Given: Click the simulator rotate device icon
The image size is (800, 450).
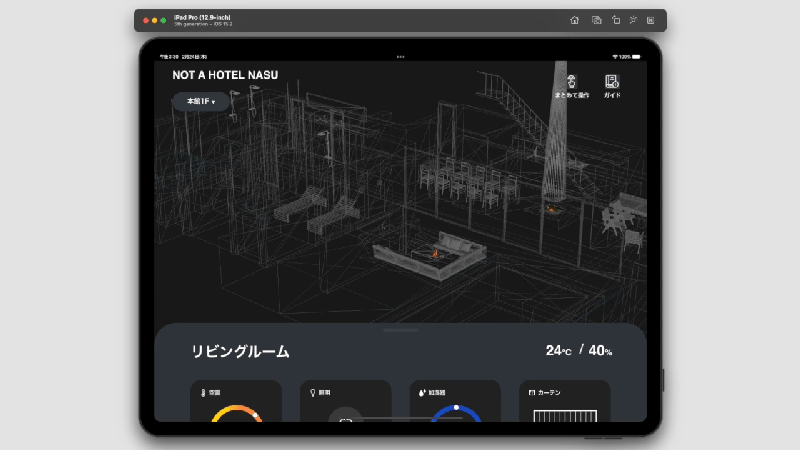Looking at the screenshot, I should pyautogui.click(x=616, y=20).
